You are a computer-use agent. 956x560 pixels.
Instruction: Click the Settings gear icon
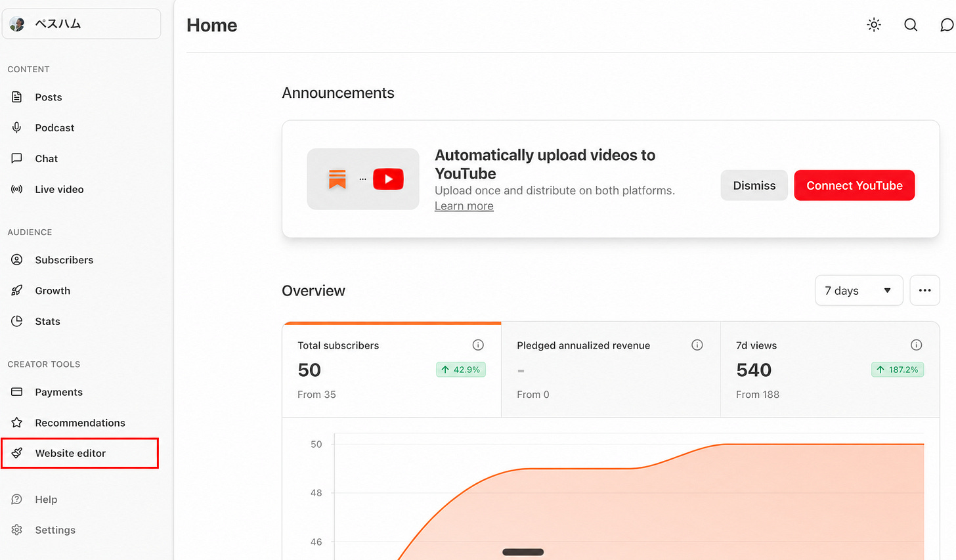(17, 530)
